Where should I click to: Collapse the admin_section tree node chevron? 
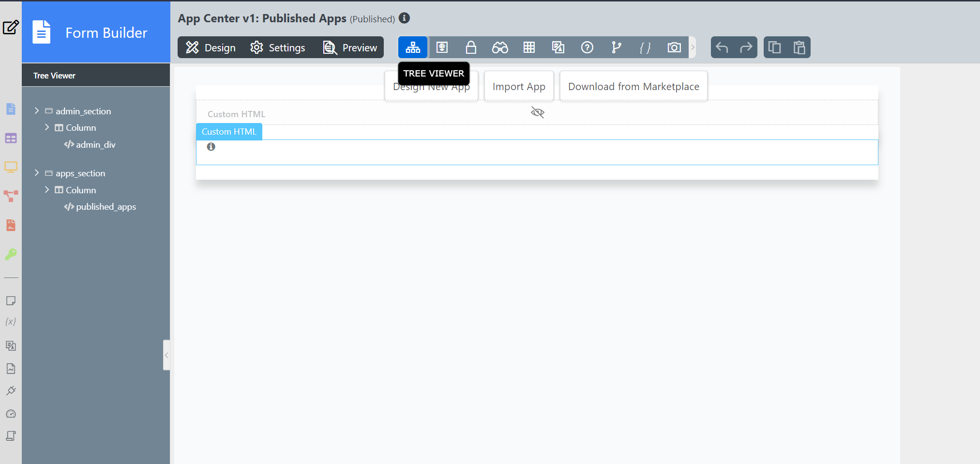(x=37, y=111)
